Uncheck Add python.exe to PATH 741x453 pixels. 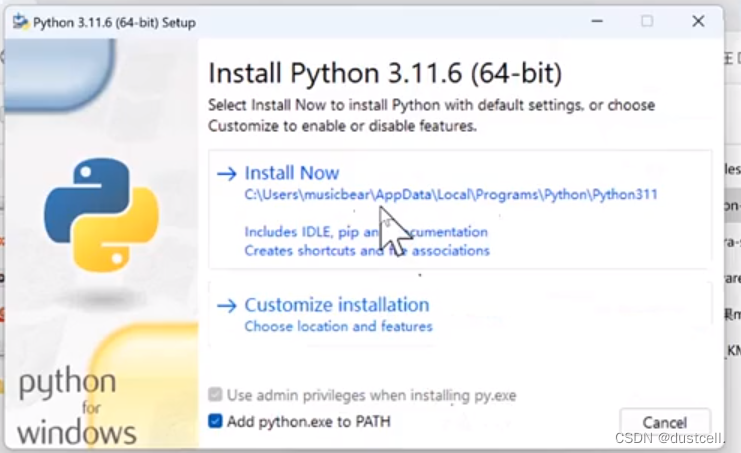(x=215, y=421)
